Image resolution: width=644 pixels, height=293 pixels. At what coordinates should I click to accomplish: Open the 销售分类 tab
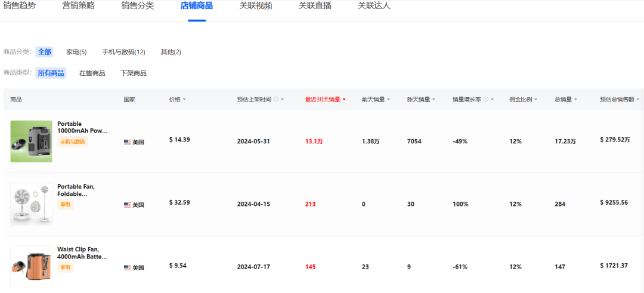138,6
